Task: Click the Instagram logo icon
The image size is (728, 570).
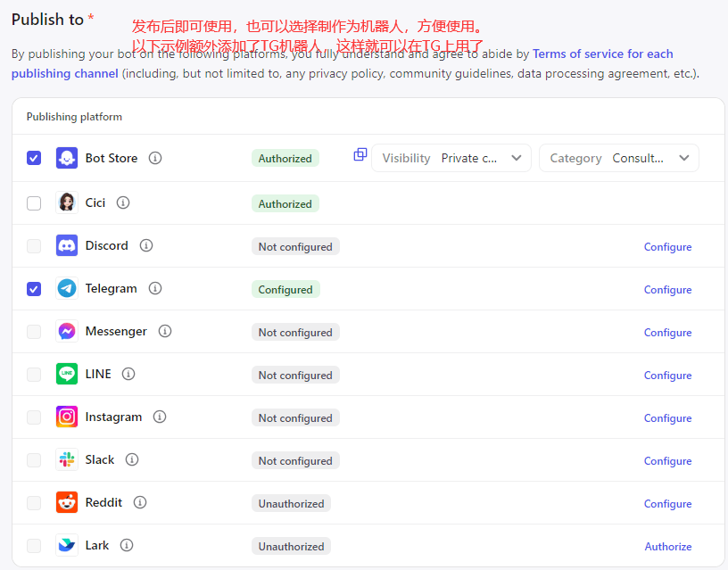Action: tap(67, 417)
